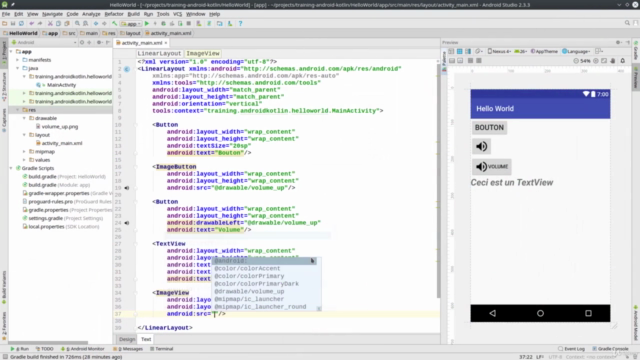This screenshot has width=640, height=360.
Task: Click the Zoom In icon after 54%
Action: point(596,61)
